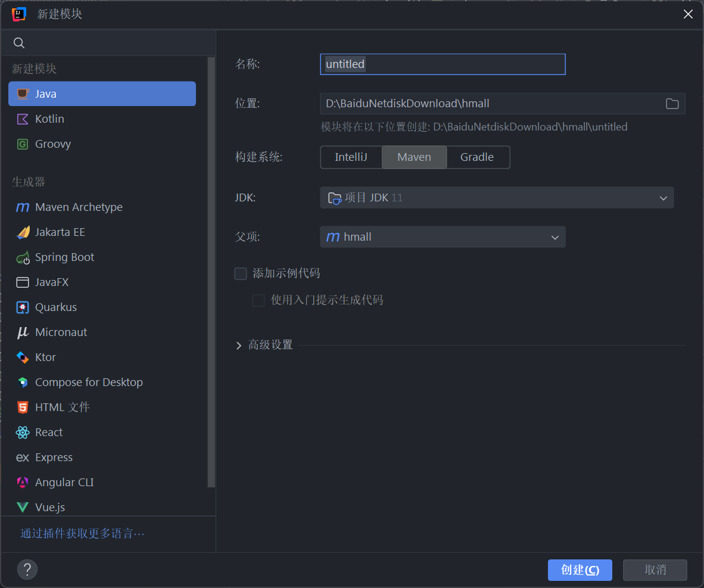Open the JDK dropdown
The image size is (704, 588).
(497, 198)
